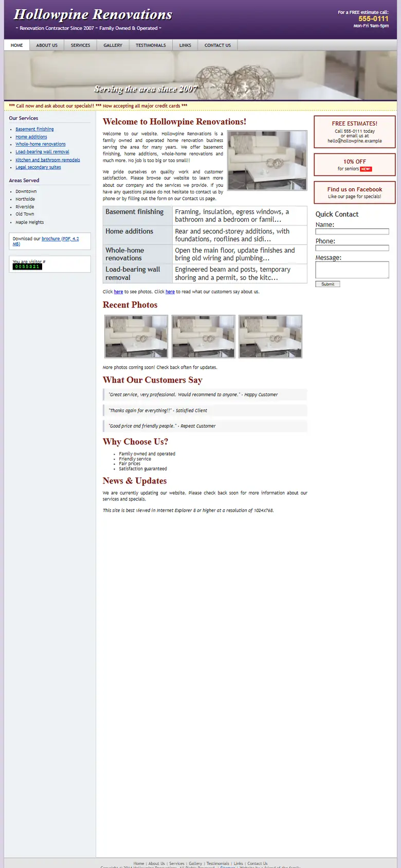
Task: Click the FREE ESTIMATES! promo box
Action: pos(355,132)
